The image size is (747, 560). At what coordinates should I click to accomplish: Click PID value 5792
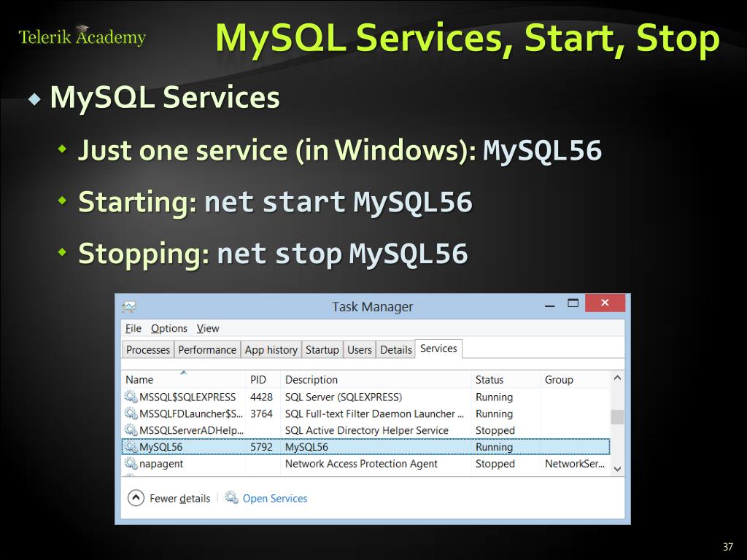tap(261, 447)
